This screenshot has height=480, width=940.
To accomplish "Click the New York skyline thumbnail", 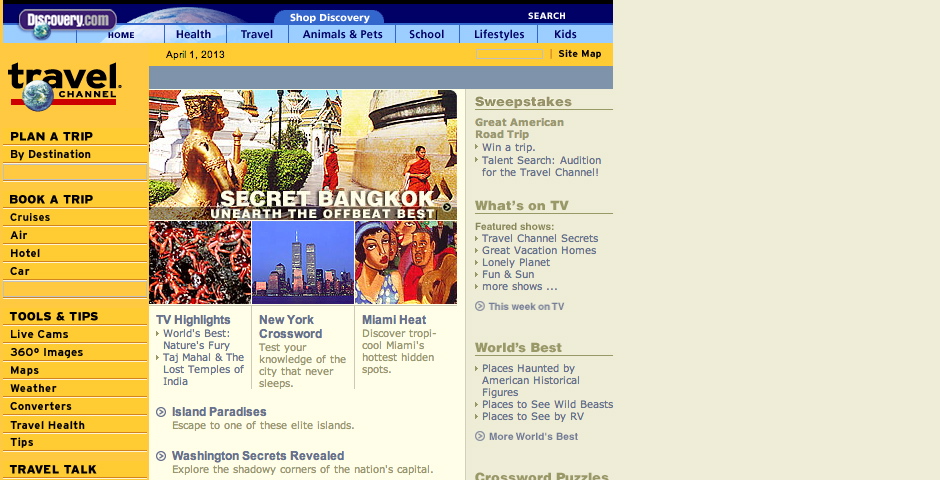I will (x=303, y=262).
